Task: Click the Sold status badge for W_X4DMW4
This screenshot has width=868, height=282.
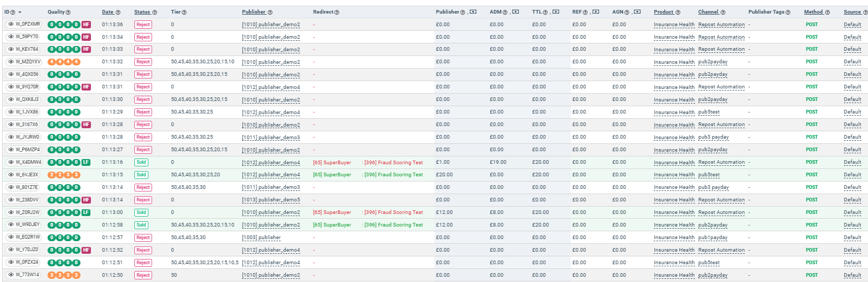Action: tap(142, 162)
